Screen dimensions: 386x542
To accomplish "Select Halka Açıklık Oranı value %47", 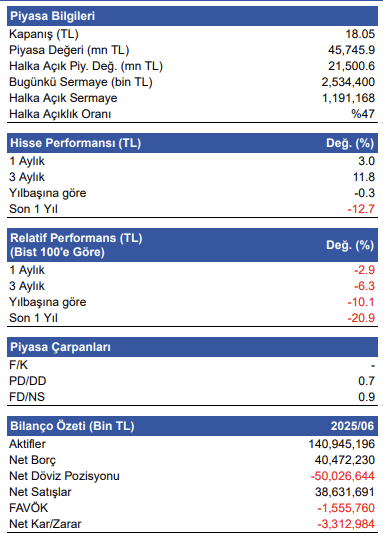I will (x=363, y=114).
